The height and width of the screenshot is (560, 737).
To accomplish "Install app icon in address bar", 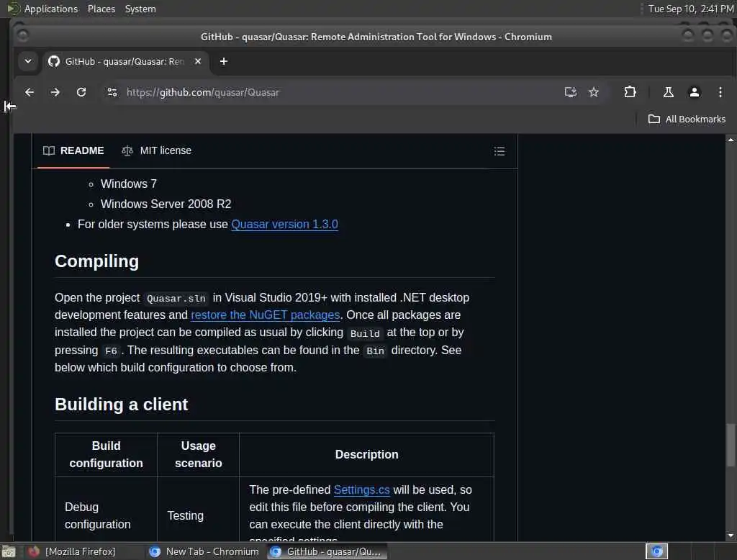I will (x=570, y=92).
